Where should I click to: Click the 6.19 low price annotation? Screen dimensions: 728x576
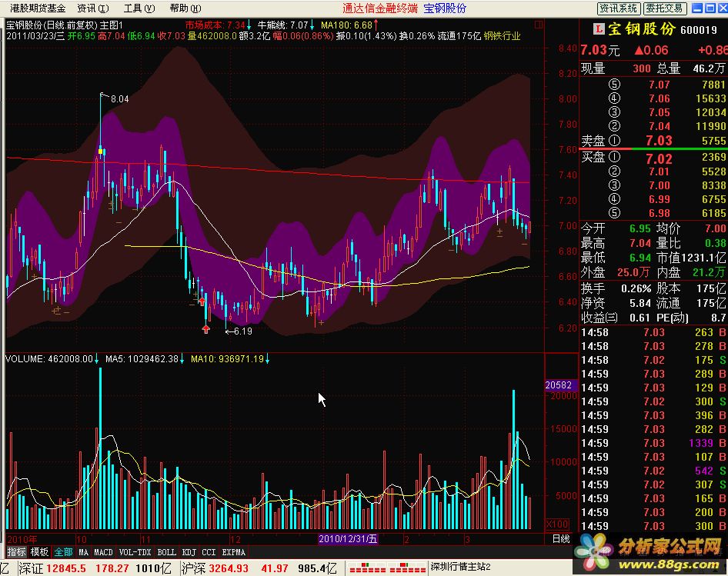243,331
